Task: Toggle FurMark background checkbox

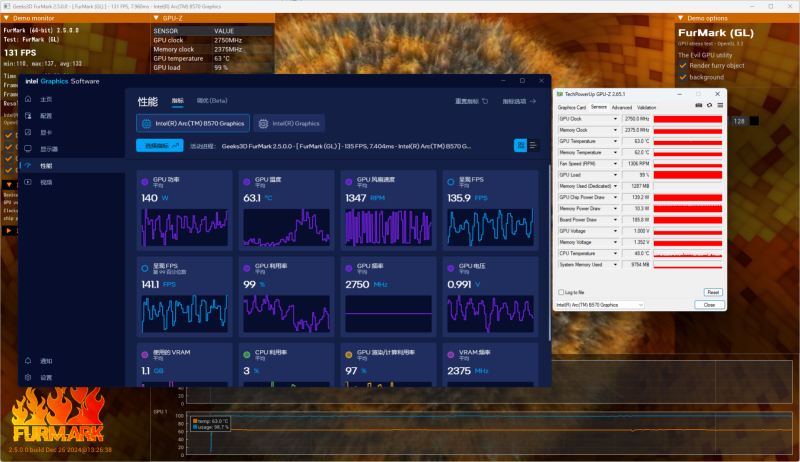Action: point(682,77)
